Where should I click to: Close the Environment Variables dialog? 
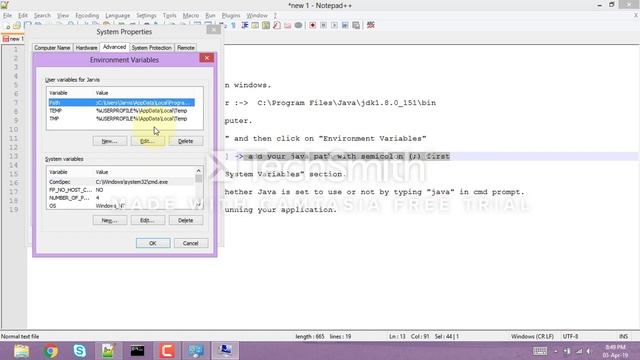click(207, 58)
